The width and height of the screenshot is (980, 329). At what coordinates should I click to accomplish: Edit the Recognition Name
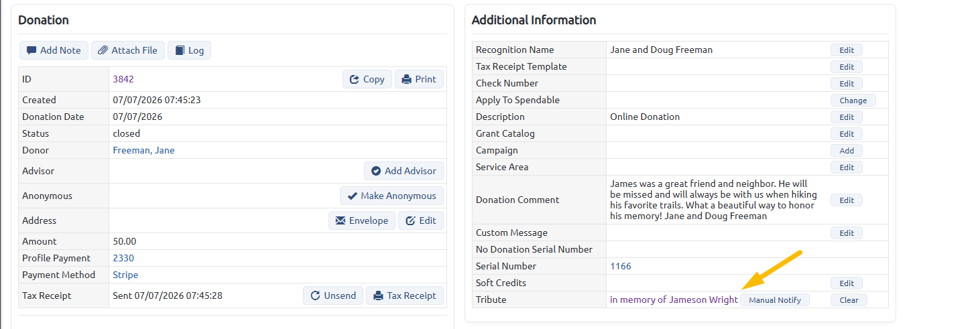pos(847,50)
